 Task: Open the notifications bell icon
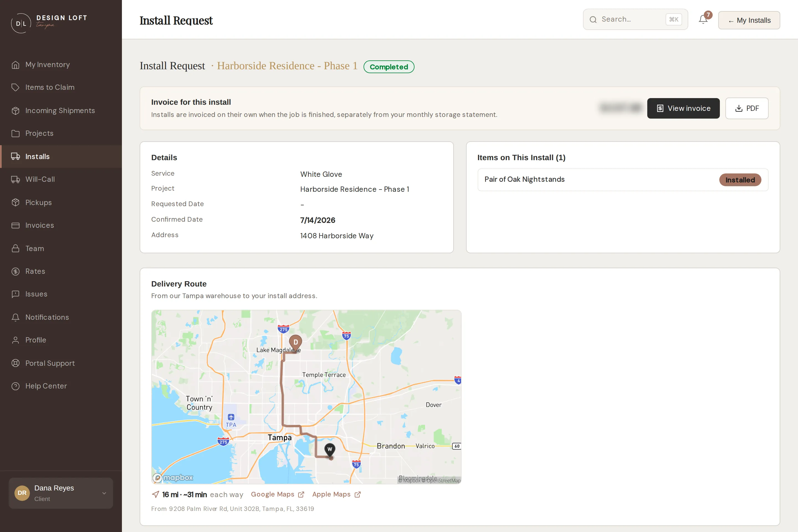(x=703, y=20)
